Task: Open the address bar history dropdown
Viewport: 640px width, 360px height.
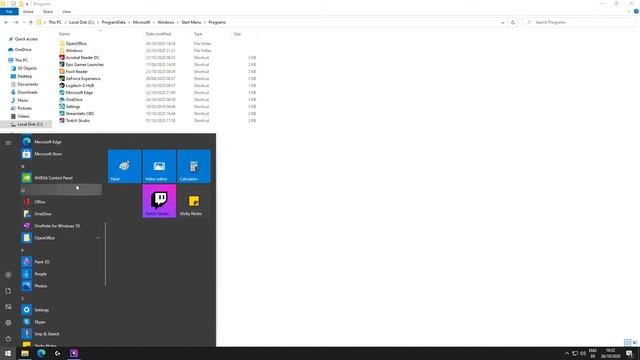Action: 502,22
